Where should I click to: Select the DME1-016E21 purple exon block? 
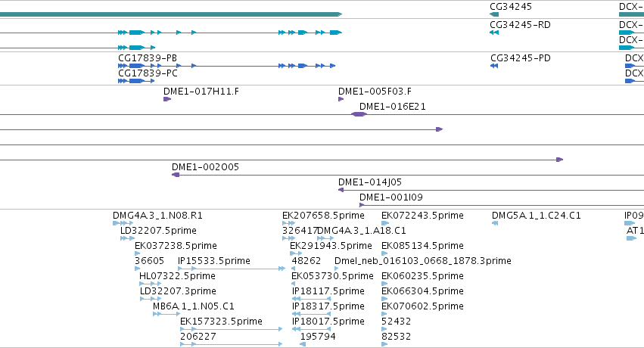tap(359, 114)
